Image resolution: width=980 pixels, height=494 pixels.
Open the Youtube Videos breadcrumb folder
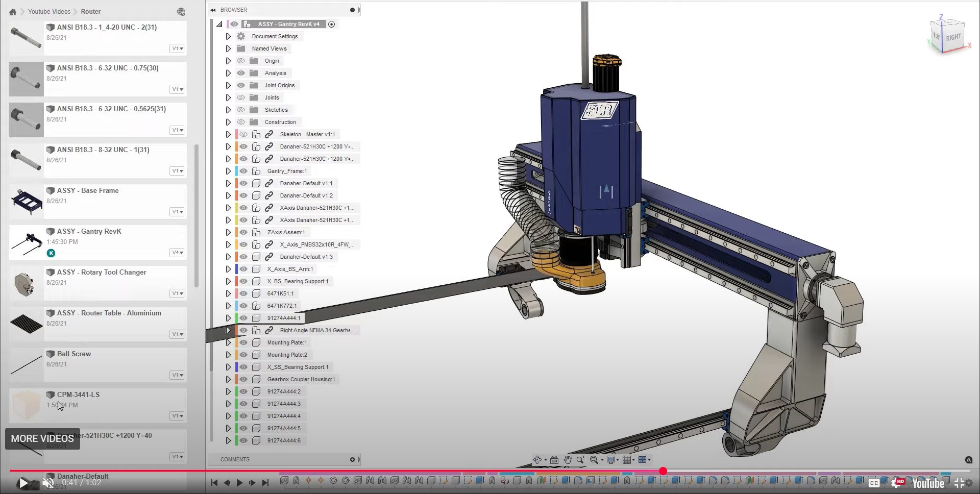[49, 12]
